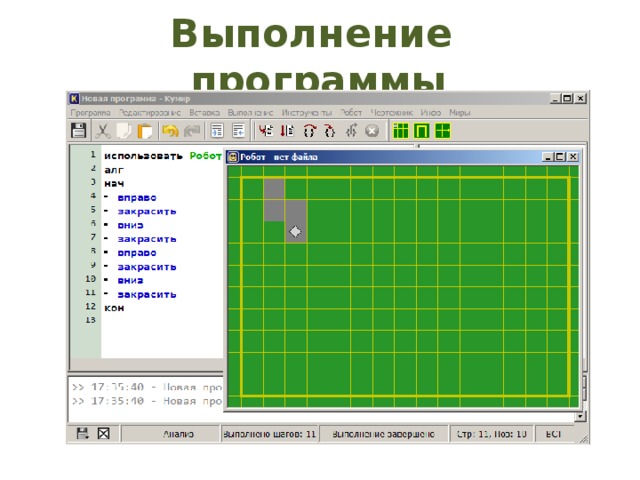This screenshot has width=640, height=480.
Task: Open the Редактирование menu
Action: pos(150,112)
